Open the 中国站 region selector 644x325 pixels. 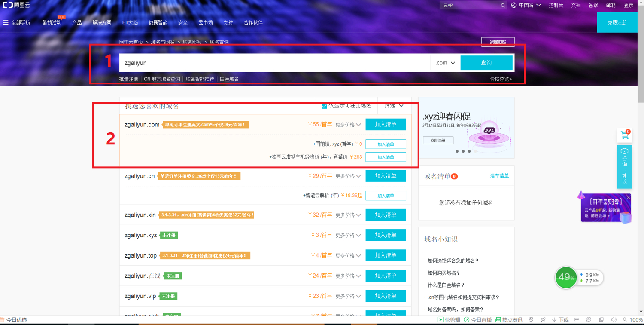[530, 5]
